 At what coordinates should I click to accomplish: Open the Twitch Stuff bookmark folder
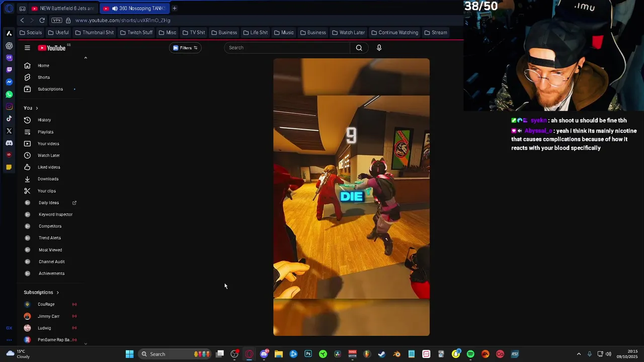[136, 33]
